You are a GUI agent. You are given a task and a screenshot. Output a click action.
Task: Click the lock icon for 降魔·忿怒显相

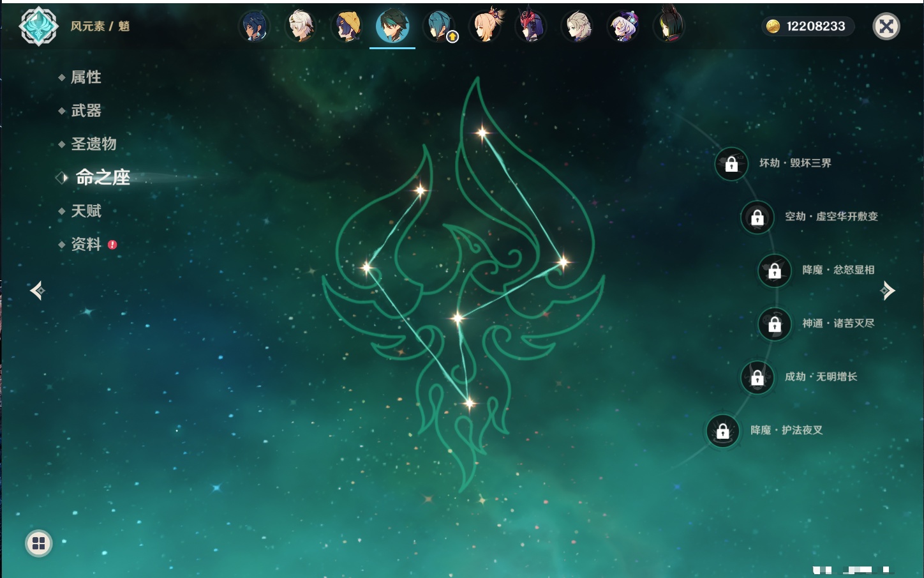point(775,271)
